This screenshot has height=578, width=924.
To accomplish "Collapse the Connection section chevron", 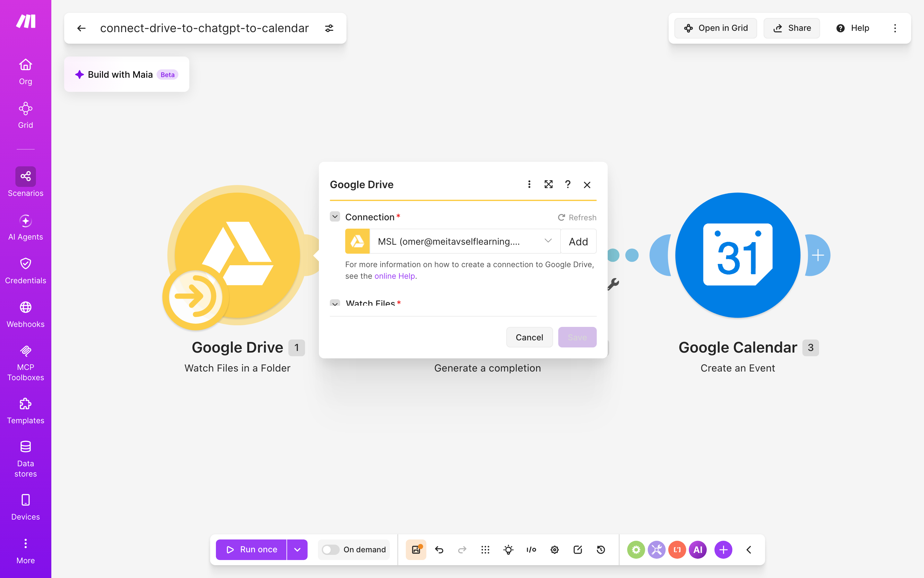I will click(335, 217).
